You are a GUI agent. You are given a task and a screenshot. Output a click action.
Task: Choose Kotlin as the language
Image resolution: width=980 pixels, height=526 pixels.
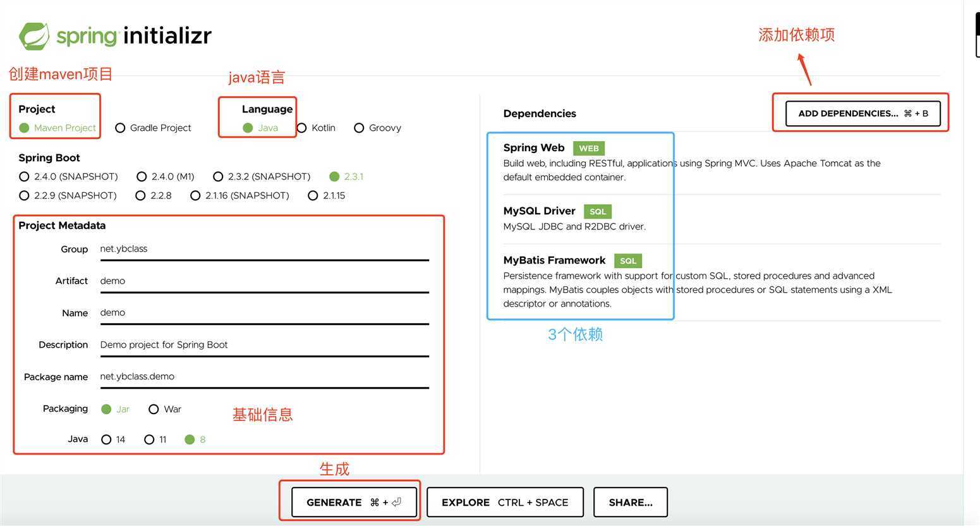(x=316, y=128)
